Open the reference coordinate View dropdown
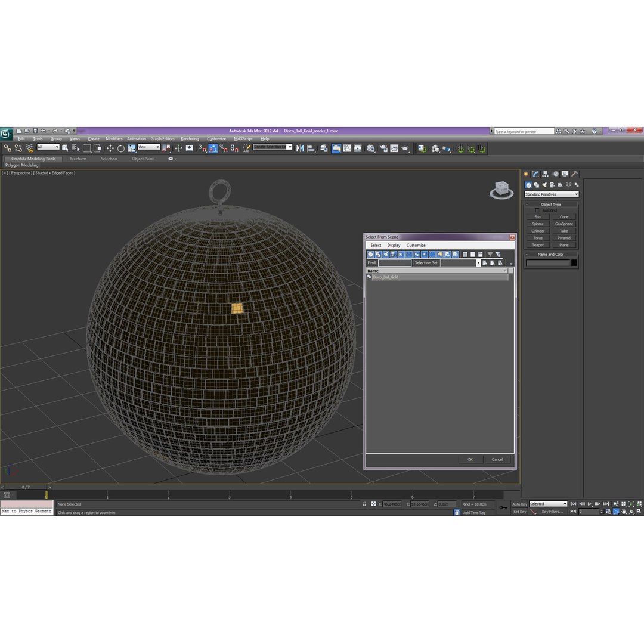The width and height of the screenshot is (644, 644). [x=148, y=147]
